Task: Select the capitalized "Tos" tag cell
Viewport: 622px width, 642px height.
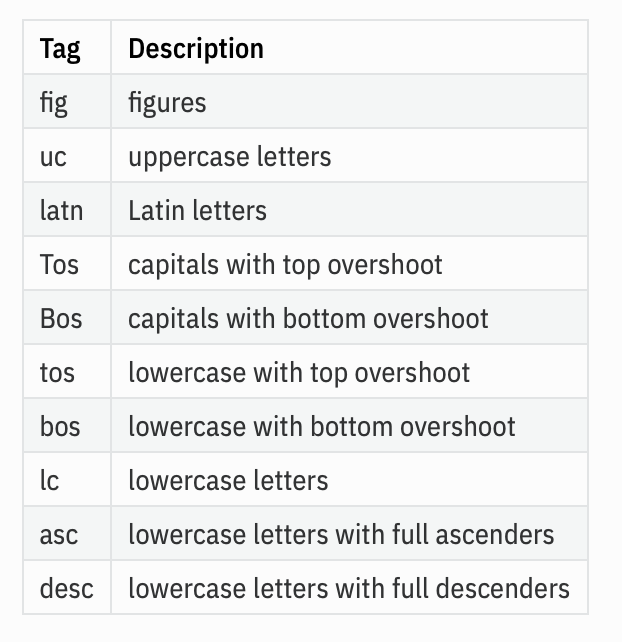Action: click(59, 264)
